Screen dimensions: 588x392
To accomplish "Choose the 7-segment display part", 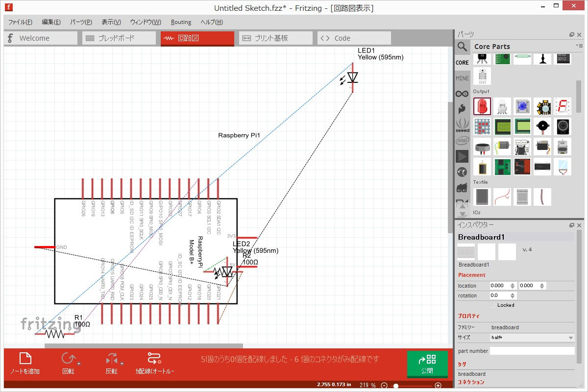I will point(563,106).
